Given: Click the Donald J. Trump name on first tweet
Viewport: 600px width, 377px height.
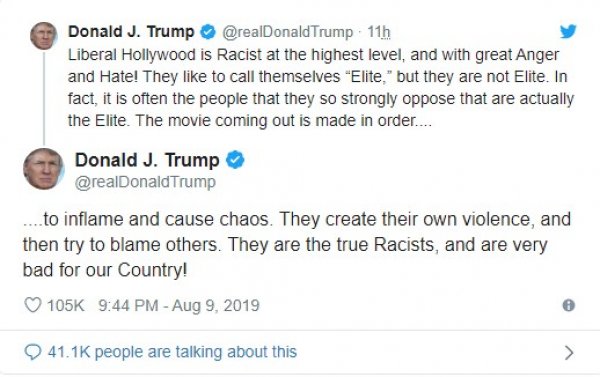Looking at the screenshot, I should tap(131, 31).
